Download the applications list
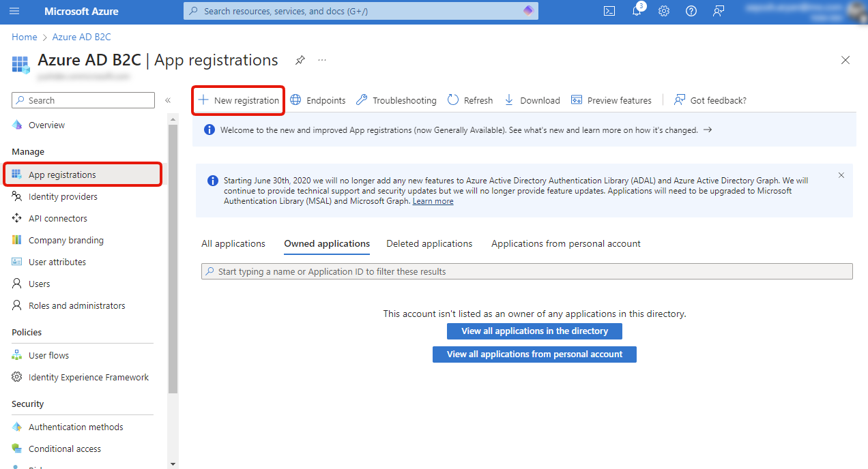Image resolution: width=868 pixels, height=469 pixels. pos(532,100)
